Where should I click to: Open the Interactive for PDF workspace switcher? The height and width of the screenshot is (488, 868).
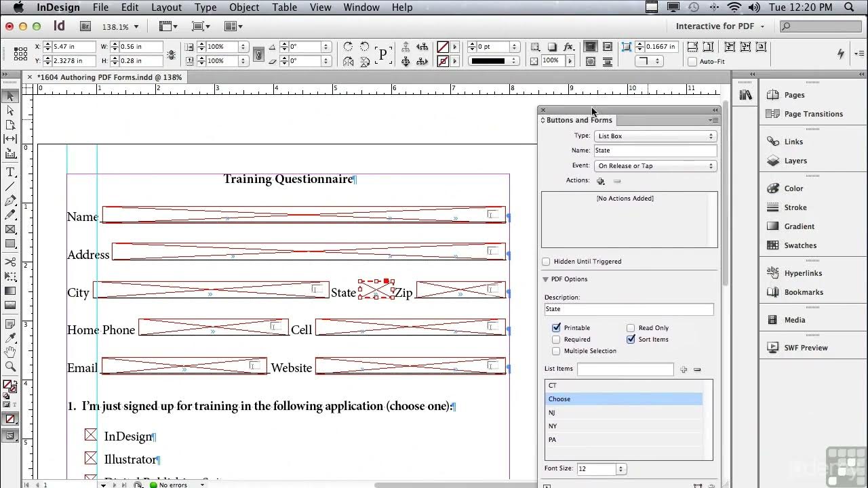[720, 26]
